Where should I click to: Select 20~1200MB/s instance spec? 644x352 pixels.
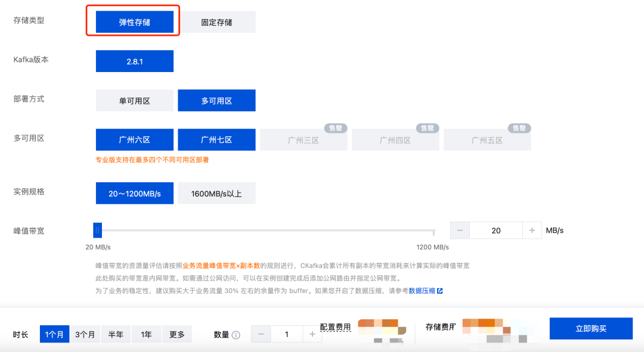[x=135, y=193]
